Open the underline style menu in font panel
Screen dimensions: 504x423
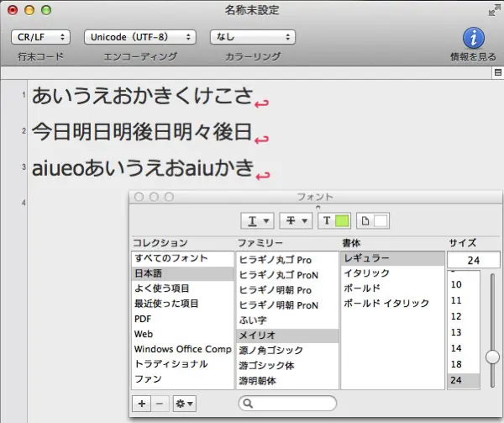(x=258, y=220)
